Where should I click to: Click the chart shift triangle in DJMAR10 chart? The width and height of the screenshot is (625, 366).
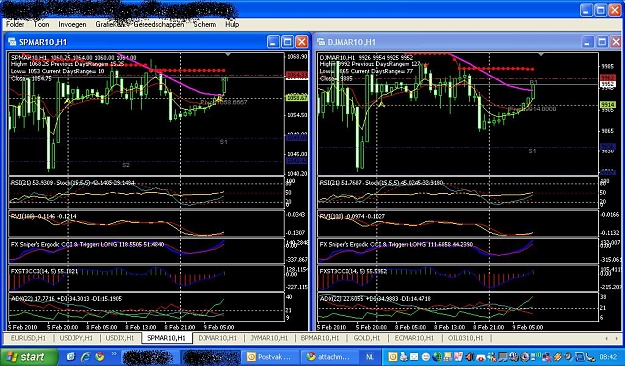point(541,54)
